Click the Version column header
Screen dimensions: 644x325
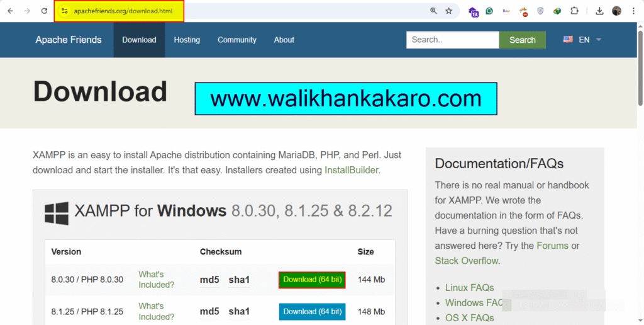pyautogui.click(x=66, y=252)
